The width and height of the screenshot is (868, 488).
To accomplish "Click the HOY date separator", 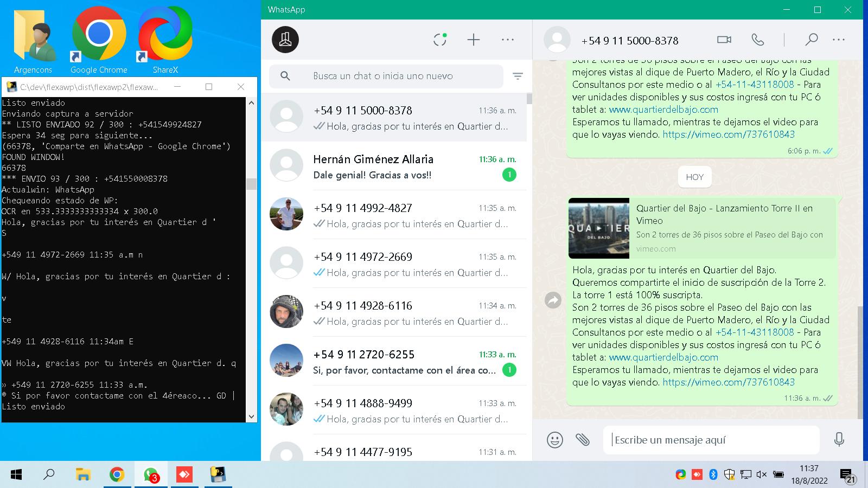I will tap(694, 177).
